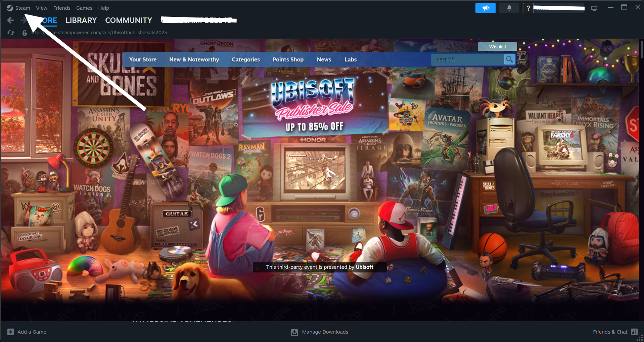Click Add a Game
The width and height of the screenshot is (644, 342).
32,332
